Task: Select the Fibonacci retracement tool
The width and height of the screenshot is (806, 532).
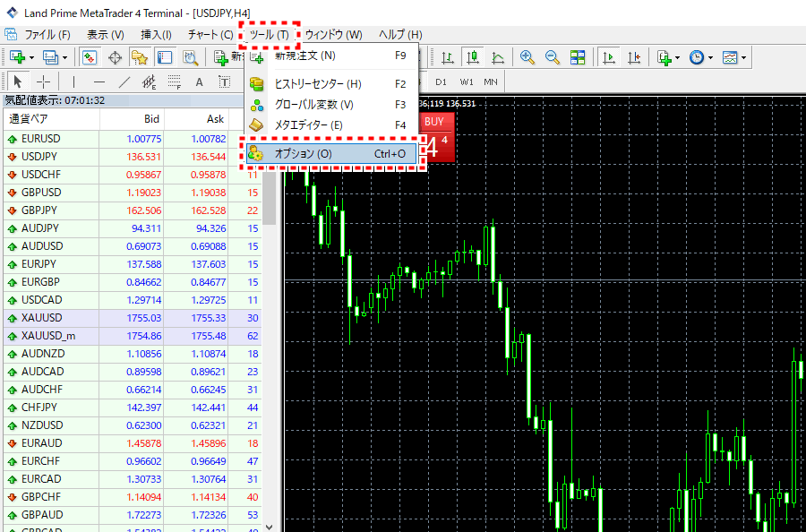Action: (x=175, y=82)
